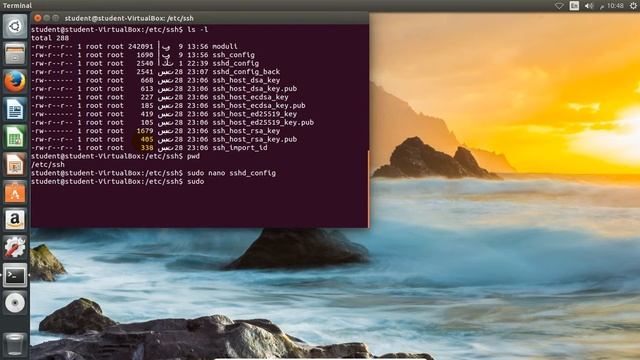The width and height of the screenshot is (640, 360).
Task: Open the Ubuntu Dash search launcher
Action: click(x=15, y=27)
